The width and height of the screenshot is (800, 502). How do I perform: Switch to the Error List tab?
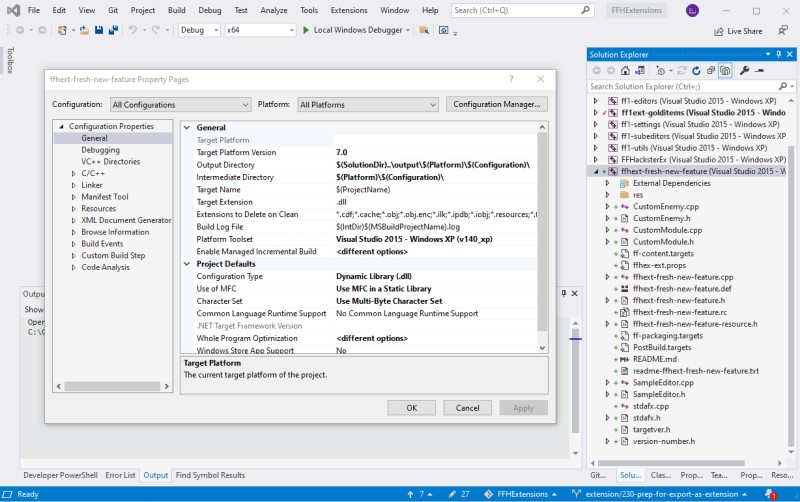pos(120,475)
